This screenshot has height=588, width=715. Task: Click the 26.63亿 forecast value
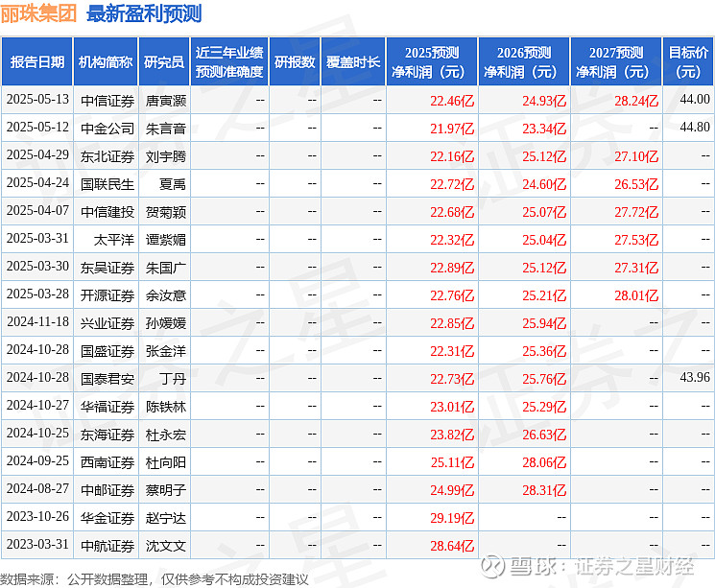544,435
